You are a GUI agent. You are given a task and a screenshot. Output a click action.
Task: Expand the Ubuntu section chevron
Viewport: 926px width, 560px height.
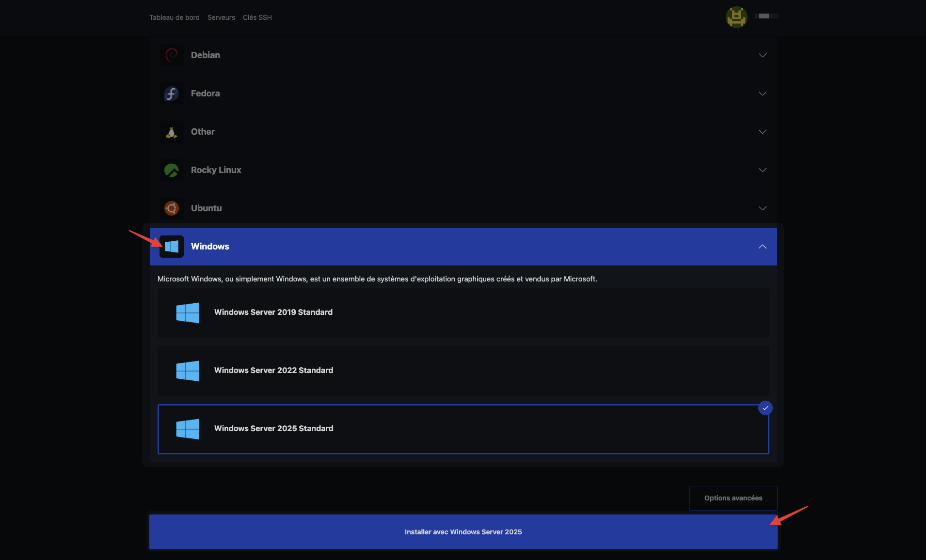point(763,208)
